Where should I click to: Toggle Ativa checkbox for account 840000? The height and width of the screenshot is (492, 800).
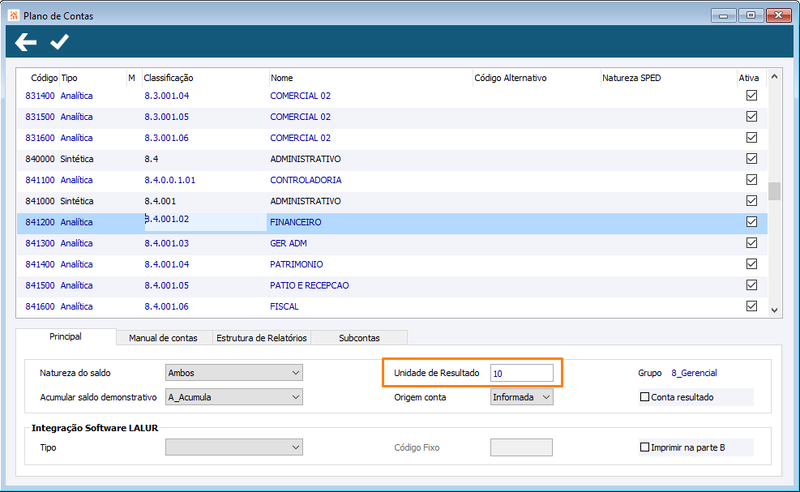click(x=751, y=159)
